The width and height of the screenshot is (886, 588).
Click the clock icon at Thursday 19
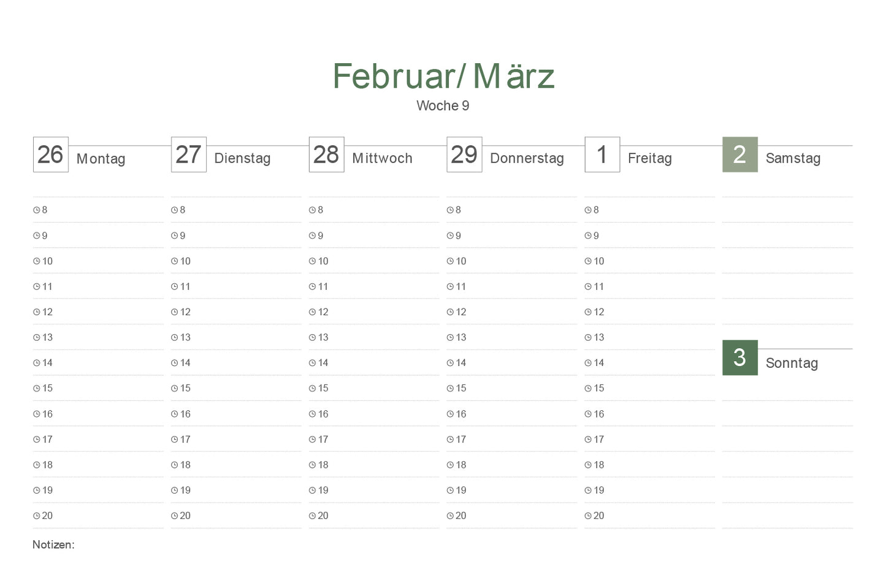pyautogui.click(x=450, y=491)
